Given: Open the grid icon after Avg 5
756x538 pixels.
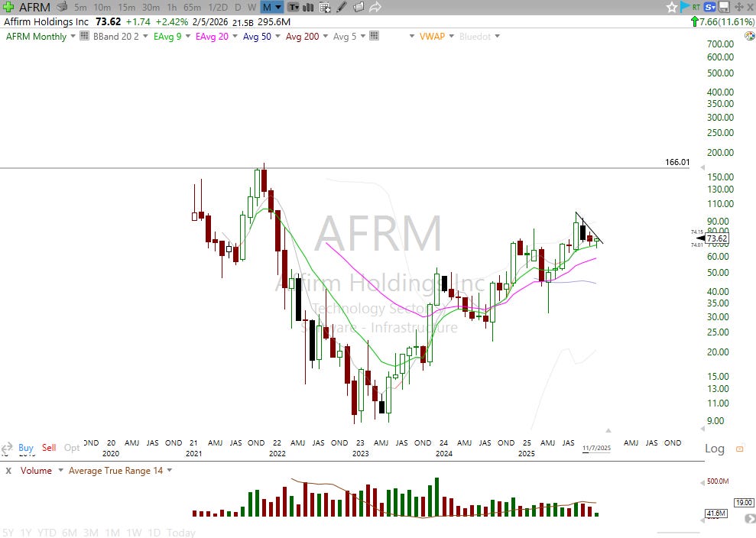Looking at the screenshot, I should tap(374, 36).
